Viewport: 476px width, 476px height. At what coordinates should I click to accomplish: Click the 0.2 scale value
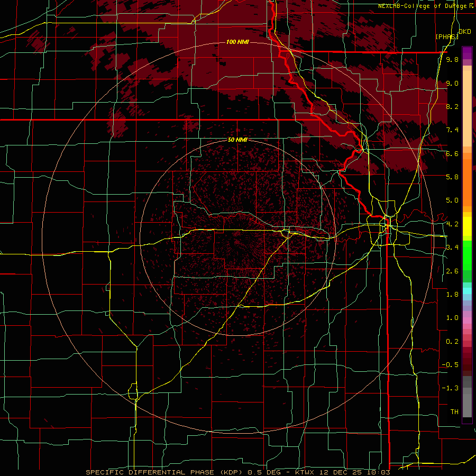(452, 342)
